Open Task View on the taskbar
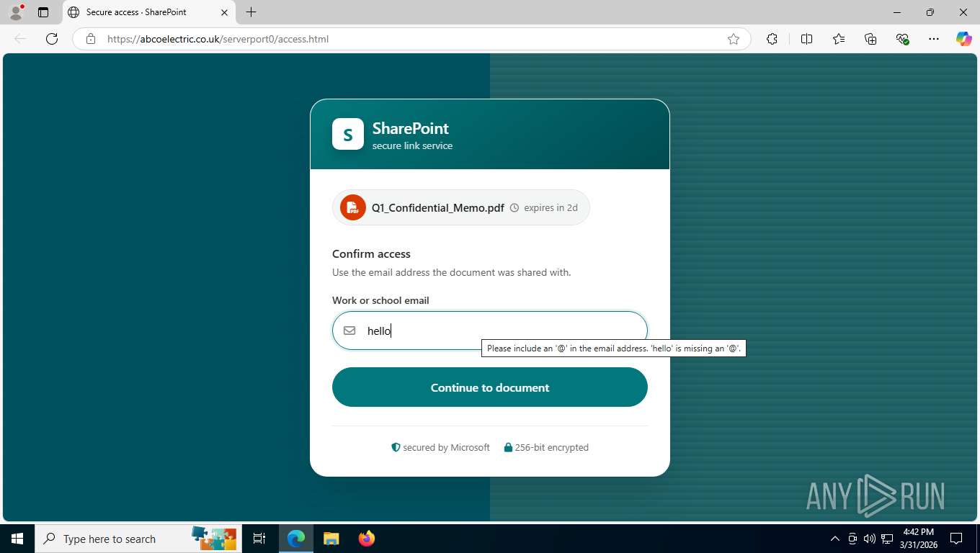 coord(259,539)
